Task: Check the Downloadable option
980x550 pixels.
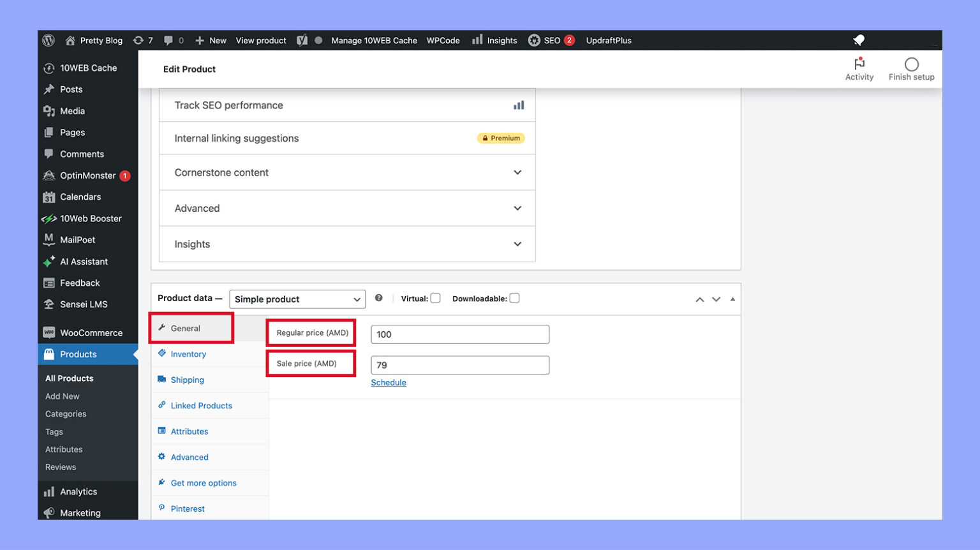Action: point(514,298)
